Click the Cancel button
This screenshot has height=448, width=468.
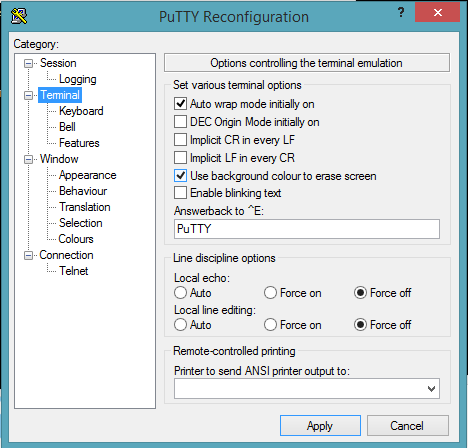point(408,425)
